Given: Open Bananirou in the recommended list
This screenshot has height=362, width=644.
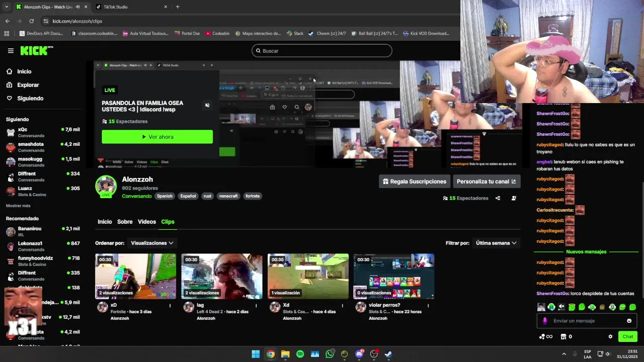Looking at the screenshot, I should [43, 232].
